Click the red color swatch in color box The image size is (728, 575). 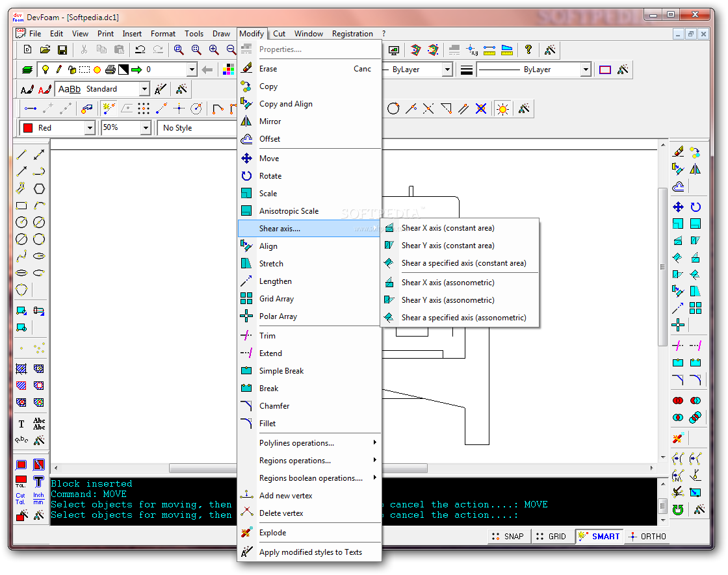pos(28,127)
